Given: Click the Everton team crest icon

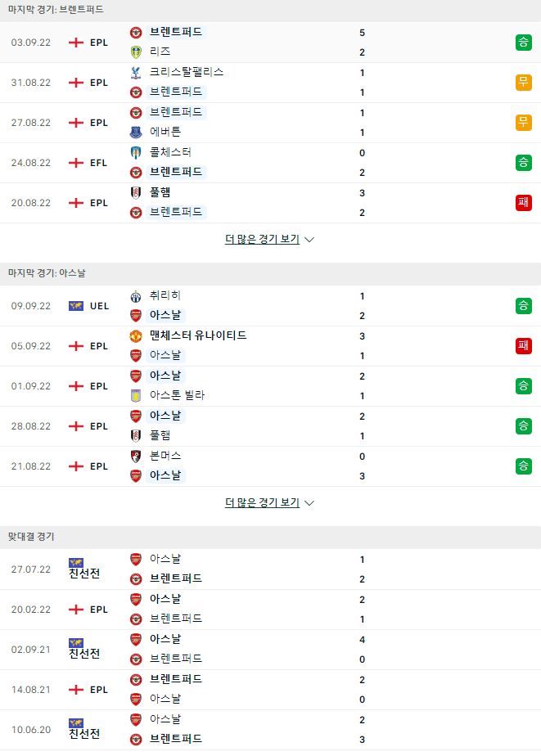Looking at the screenshot, I should [136, 132].
